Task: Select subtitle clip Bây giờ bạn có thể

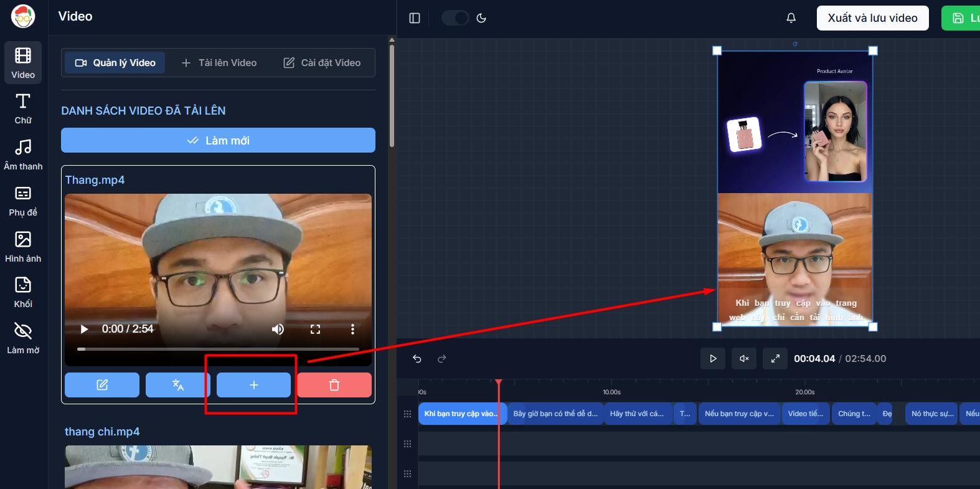Action: [x=555, y=414]
